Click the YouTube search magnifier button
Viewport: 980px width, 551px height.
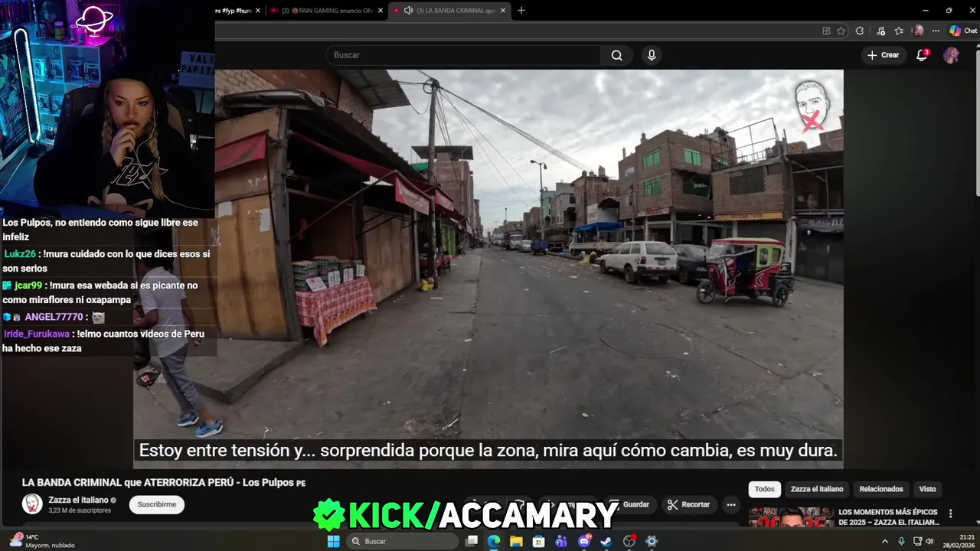pos(616,55)
